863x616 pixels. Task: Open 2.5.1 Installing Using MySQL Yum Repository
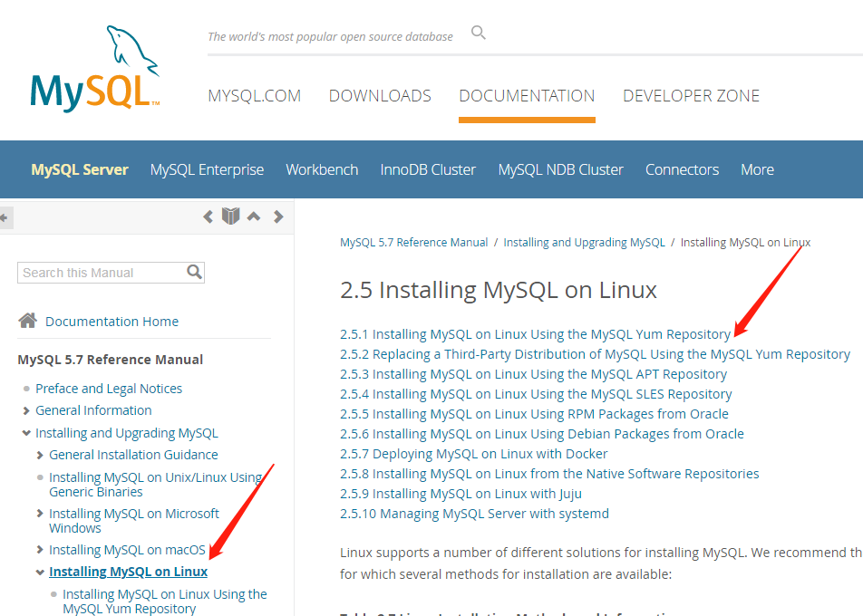coord(535,334)
